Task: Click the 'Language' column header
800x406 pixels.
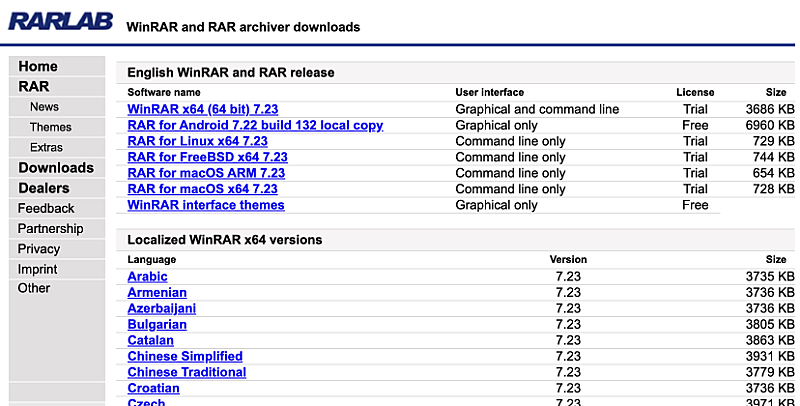Action: (152, 260)
